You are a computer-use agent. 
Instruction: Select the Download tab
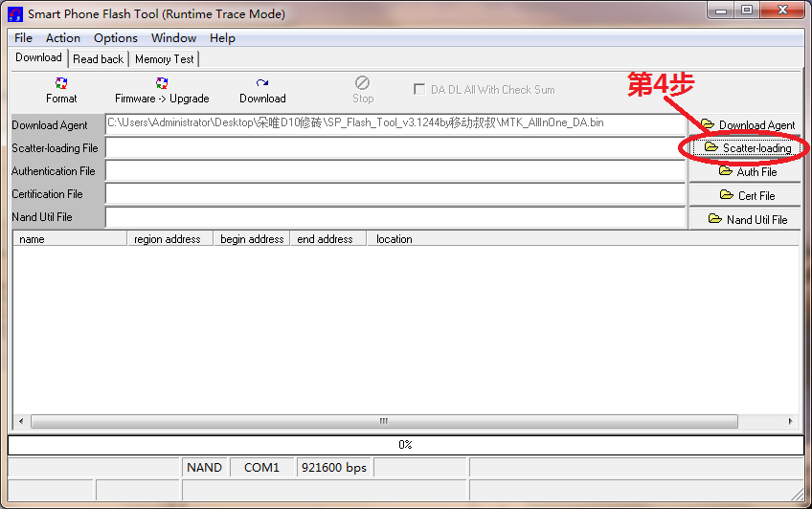(39, 57)
